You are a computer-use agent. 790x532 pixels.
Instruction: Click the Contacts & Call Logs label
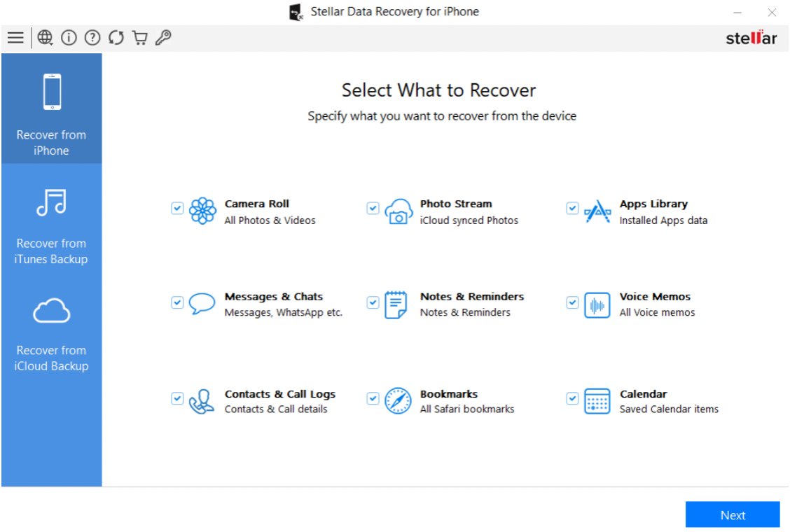(x=279, y=394)
